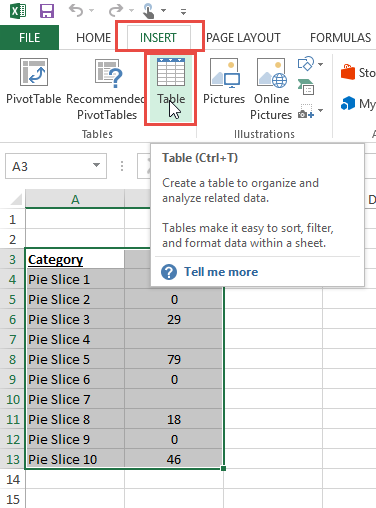376x508 pixels.
Task: Click the Save icon in quick access toolbar
Action: pos(47,11)
